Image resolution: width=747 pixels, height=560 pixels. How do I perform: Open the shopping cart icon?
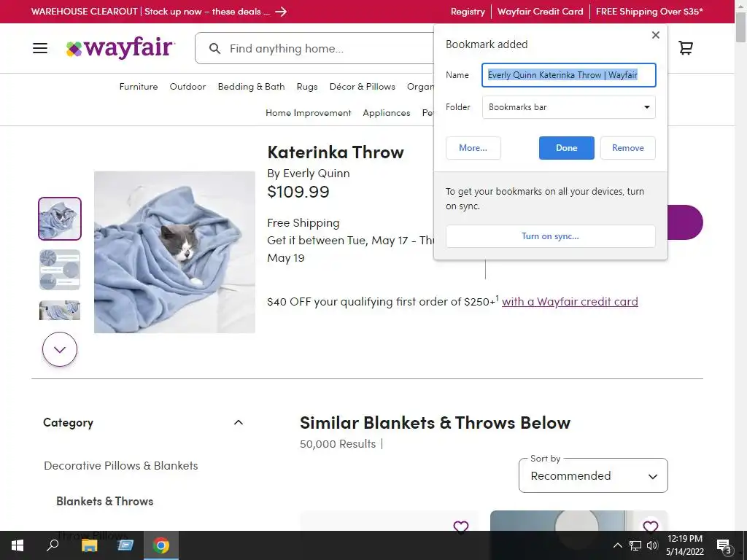coord(686,47)
